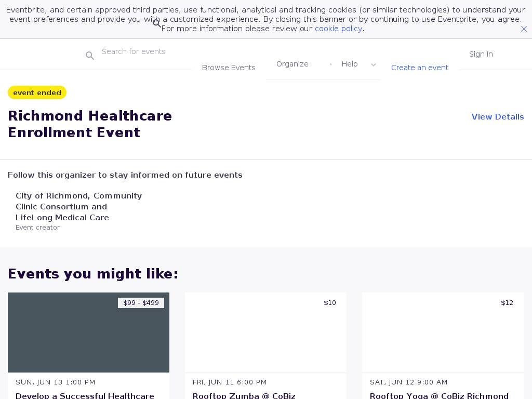Click the magnifier icon beside Search for events
Screen dimensions: 532x399
(90, 56)
